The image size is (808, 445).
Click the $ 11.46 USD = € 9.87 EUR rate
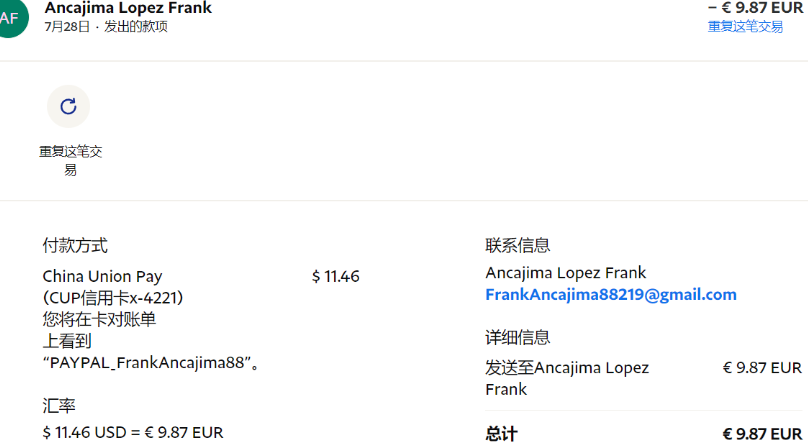[133, 432]
